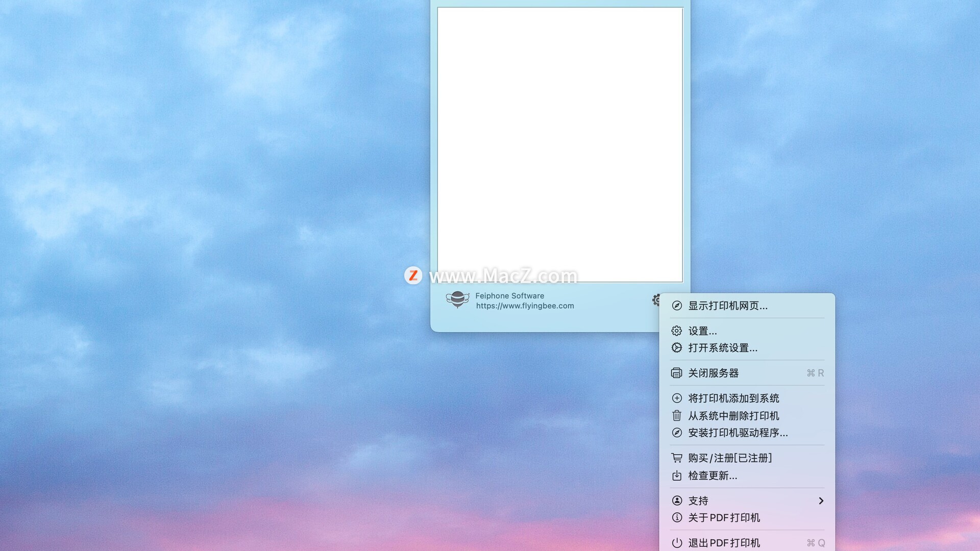Image resolution: width=980 pixels, height=551 pixels.
Task: Click the red Z MacZ watermark logo
Action: click(413, 275)
